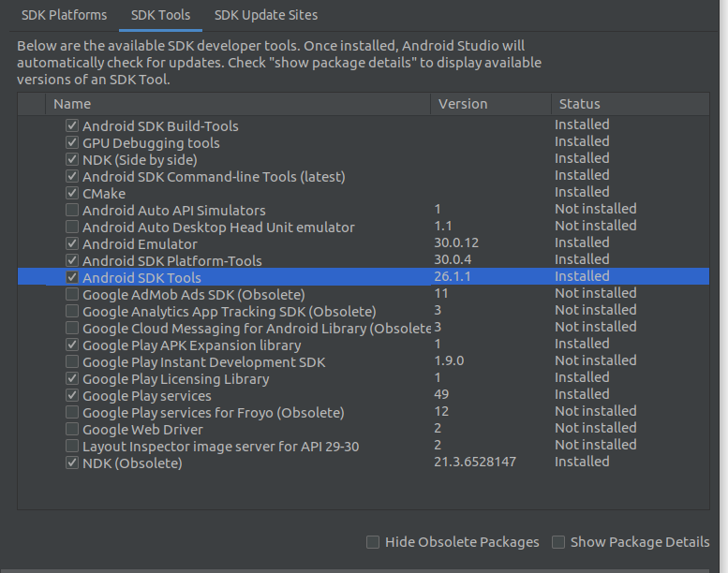This screenshot has height=573, width=728.
Task: Select the Google Play services row
Action: click(364, 395)
